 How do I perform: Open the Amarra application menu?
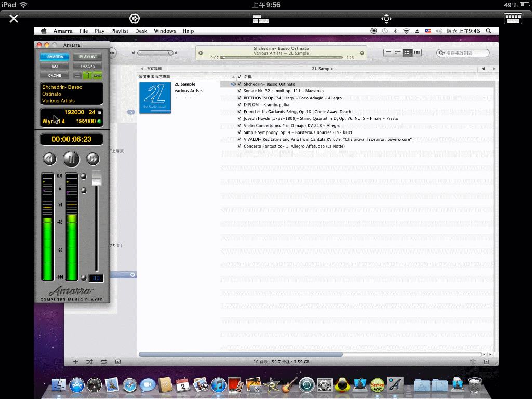[63, 31]
